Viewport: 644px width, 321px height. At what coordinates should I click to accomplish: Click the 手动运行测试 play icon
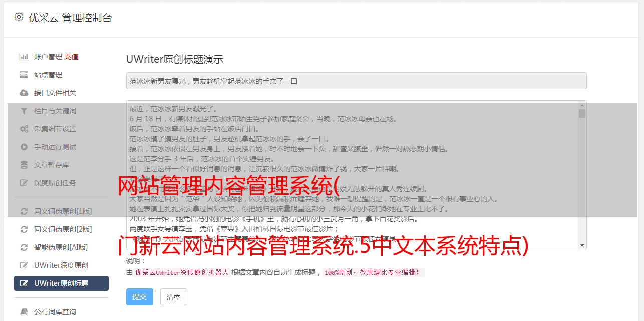[x=24, y=147]
